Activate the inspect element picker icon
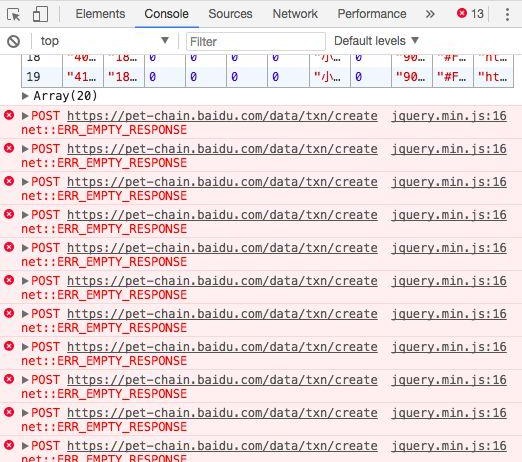Viewport: 522px width, 462px height. (x=13, y=14)
